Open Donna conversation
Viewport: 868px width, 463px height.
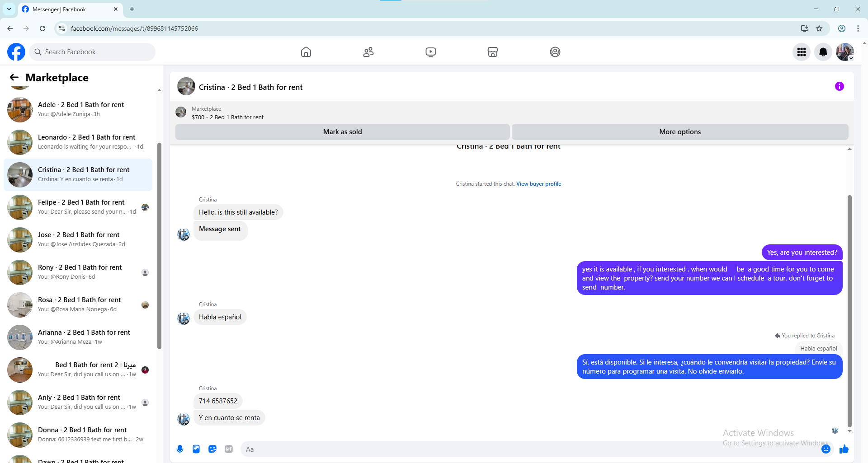tap(78, 435)
